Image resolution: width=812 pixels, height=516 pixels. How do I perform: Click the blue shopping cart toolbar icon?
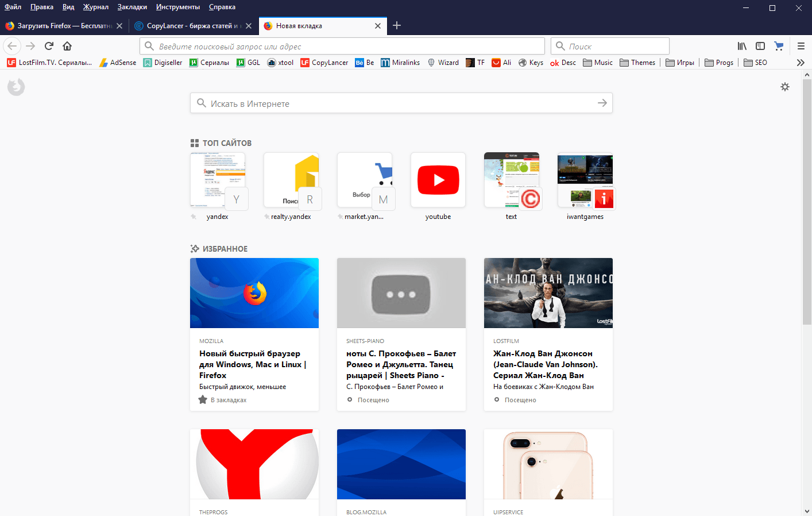click(x=779, y=46)
